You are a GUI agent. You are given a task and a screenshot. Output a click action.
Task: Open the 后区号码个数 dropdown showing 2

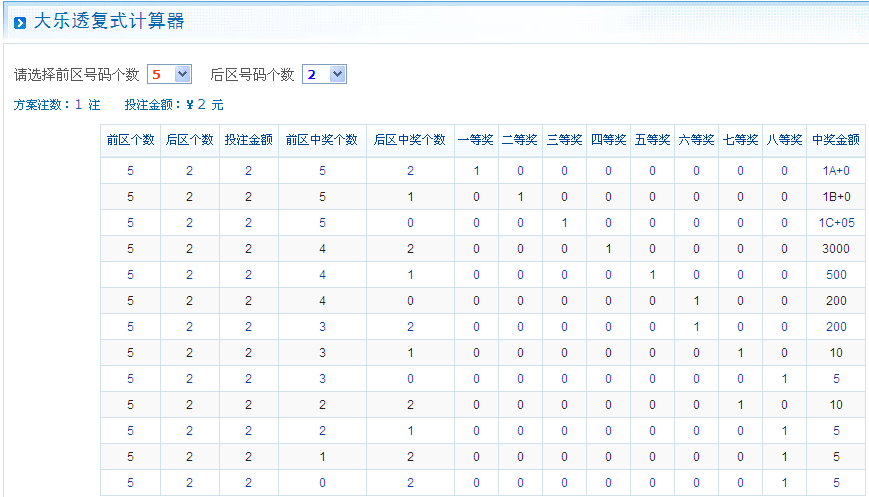pos(324,74)
